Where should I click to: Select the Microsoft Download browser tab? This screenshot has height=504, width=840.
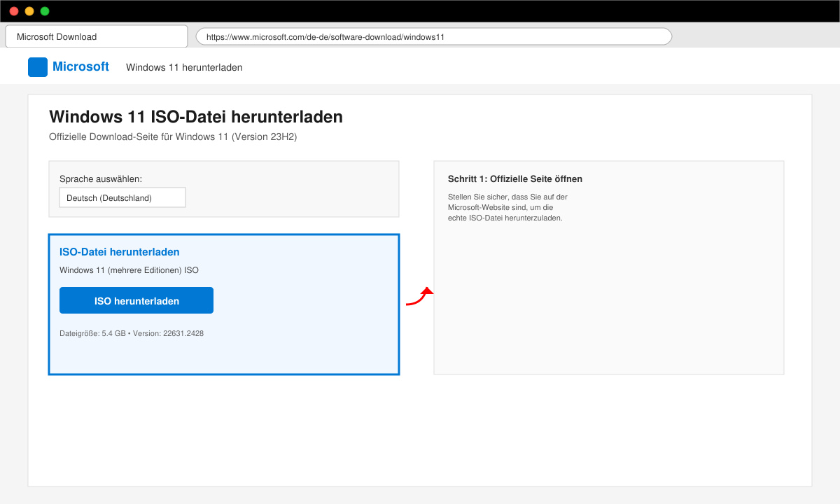(97, 36)
